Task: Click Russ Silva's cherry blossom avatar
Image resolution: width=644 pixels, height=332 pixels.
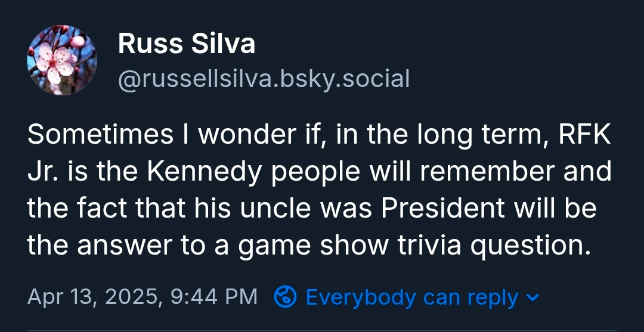Action: coord(62,60)
